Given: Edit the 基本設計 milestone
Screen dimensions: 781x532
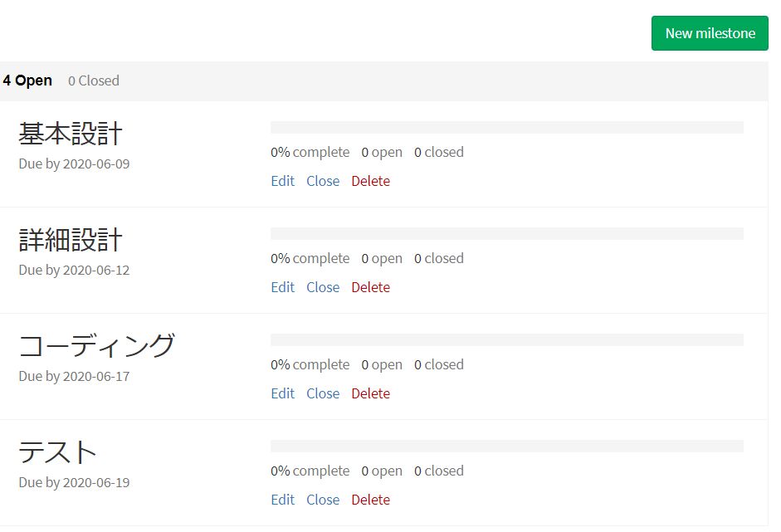Looking at the screenshot, I should [x=282, y=181].
